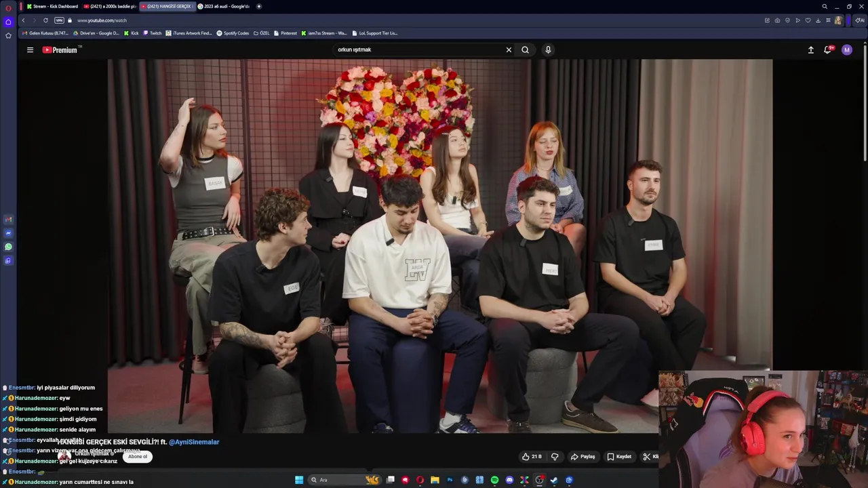Screen dimensions: 868x488
Task: Click the address bar URL
Action: pos(102,20)
